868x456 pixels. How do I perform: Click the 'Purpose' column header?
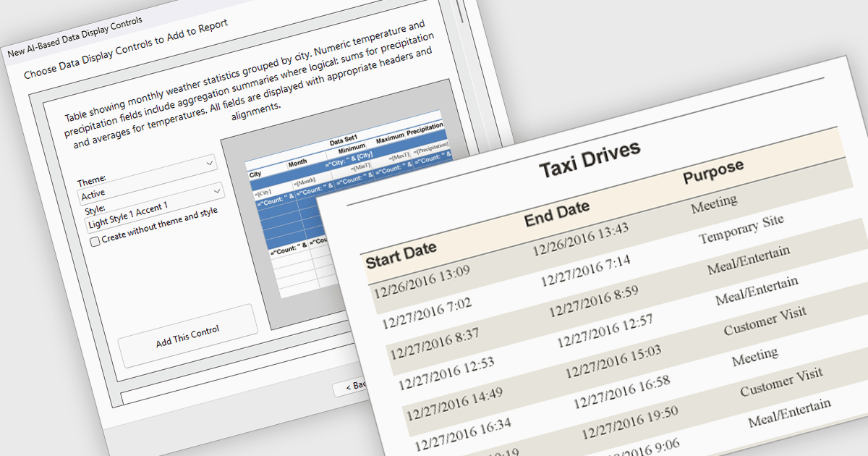(x=714, y=174)
